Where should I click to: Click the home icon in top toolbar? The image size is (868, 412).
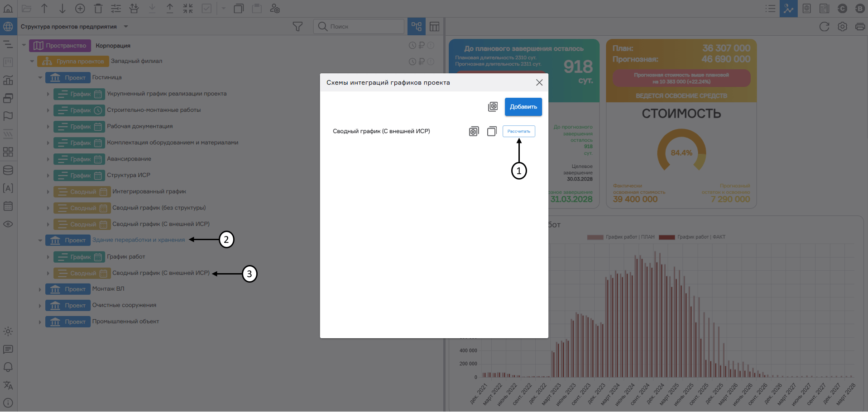(8, 9)
